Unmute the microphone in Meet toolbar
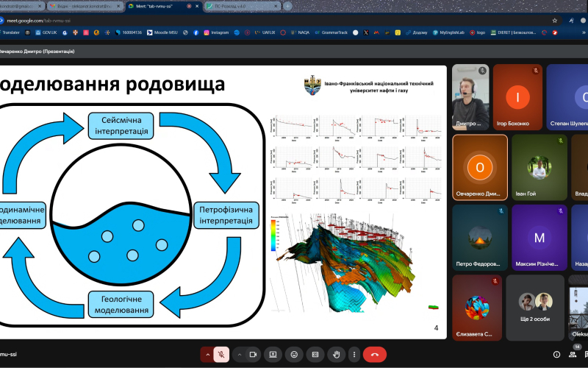The height and width of the screenshot is (368, 588). (221, 355)
